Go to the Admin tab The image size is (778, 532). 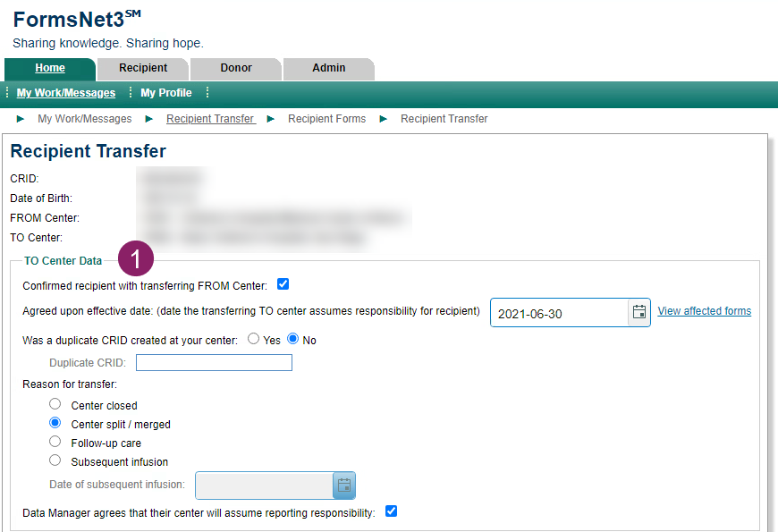click(328, 68)
